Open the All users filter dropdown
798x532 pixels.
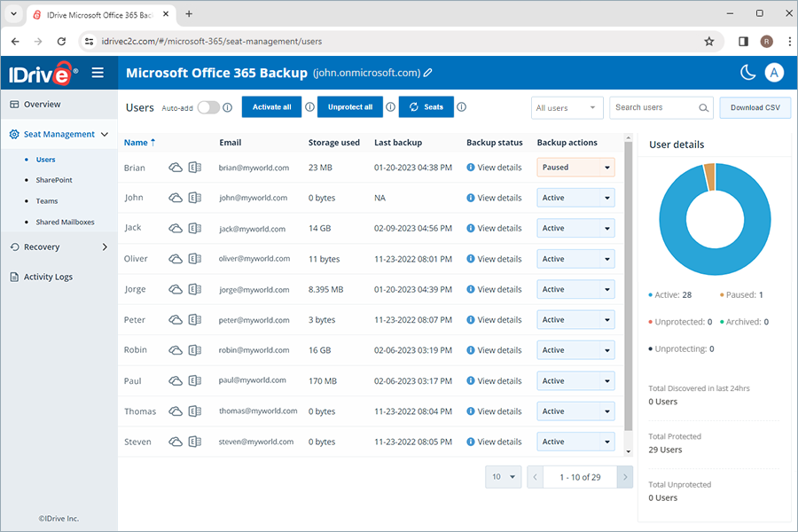[x=567, y=108]
